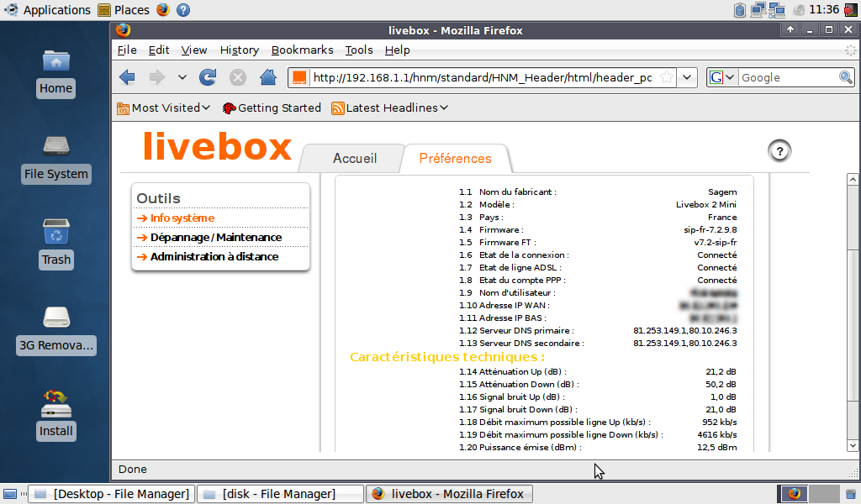Go to the Firefox home page

tap(268, 77)
